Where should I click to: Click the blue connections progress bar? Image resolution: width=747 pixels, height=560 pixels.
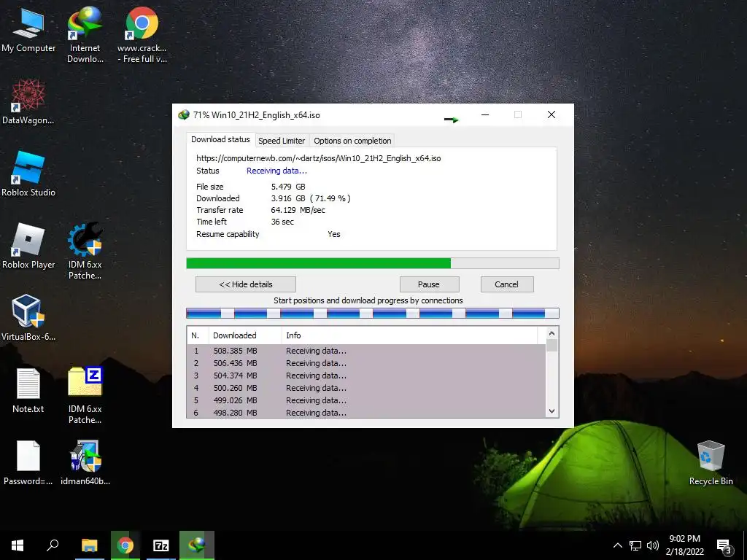click(x=372, y=313)
